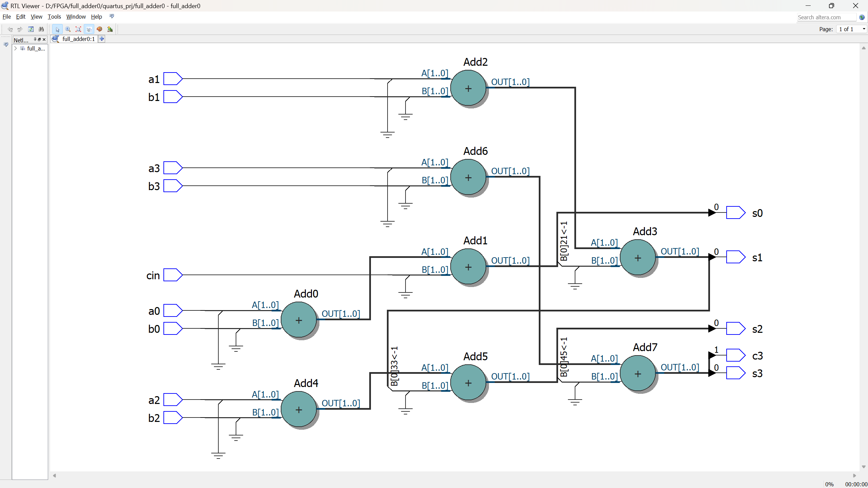
Task: Select the Add5 adder node
Action: click(468, 383)
